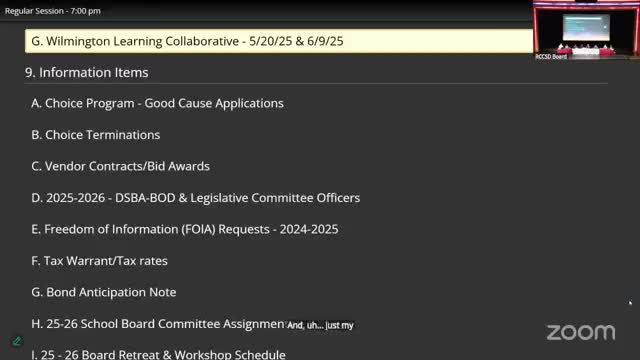640x360 pixels.
Task: Open the Tax Warrant/Tax rates item
Action: pyautogui.click(x=99, y=260)
